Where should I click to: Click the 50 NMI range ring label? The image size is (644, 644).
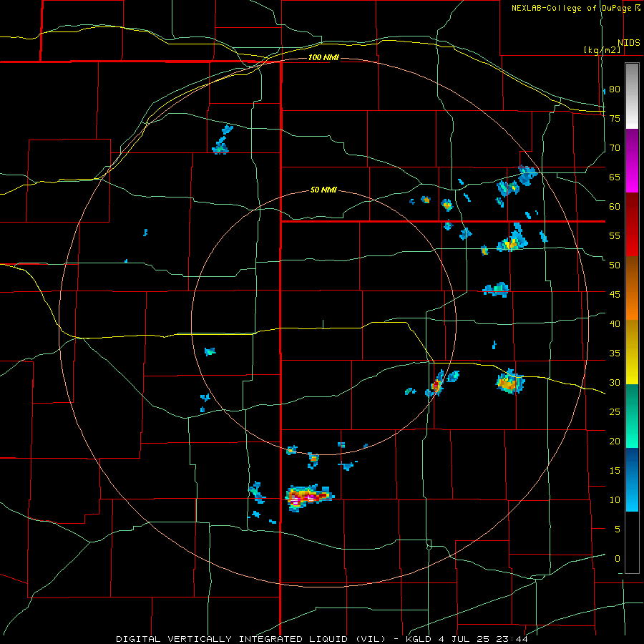323,190
